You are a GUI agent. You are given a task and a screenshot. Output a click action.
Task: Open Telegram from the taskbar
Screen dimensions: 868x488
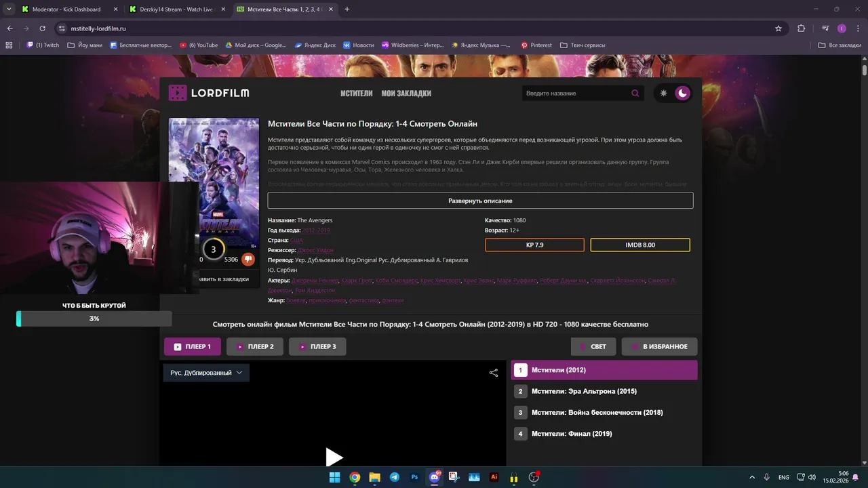395,477
